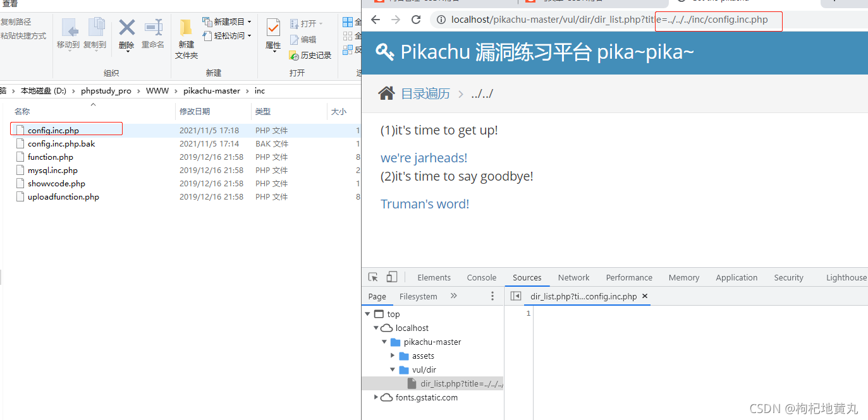The width and height of the screenshot is (868, 420).
Task: Select the showcode.php file
Action: [56, 184]
